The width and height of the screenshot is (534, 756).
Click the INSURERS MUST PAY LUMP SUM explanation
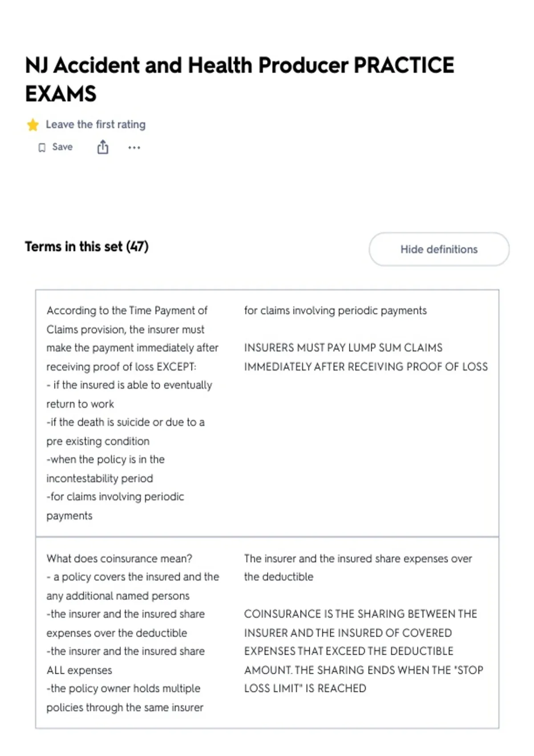(366, 357)
